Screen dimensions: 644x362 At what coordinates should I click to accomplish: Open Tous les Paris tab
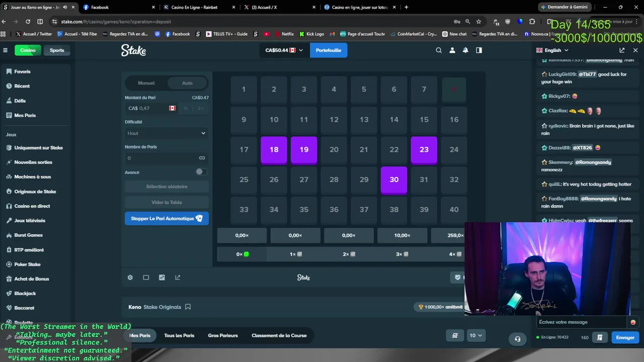179,335
